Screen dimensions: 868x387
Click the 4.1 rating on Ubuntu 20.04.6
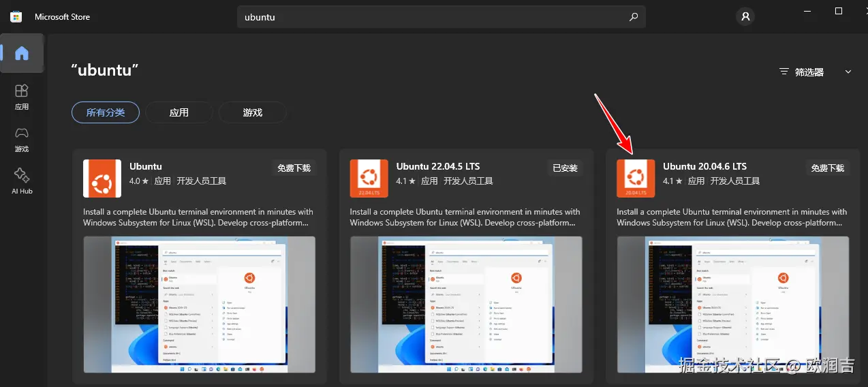[672, 181]
